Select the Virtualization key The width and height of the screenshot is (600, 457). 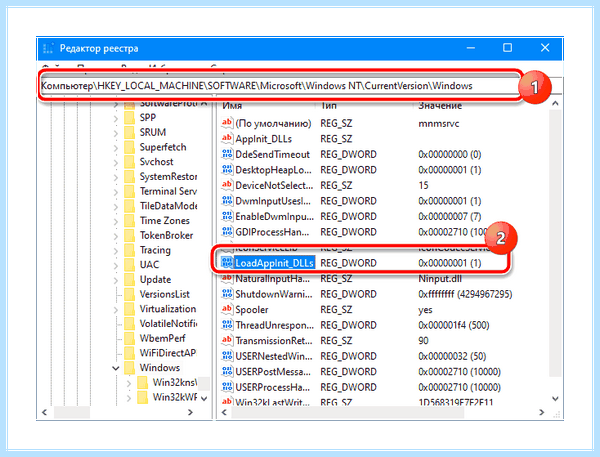coord(168,309)
